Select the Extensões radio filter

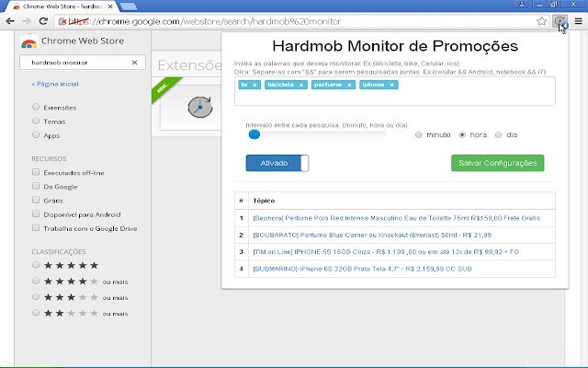pos(36,107)
